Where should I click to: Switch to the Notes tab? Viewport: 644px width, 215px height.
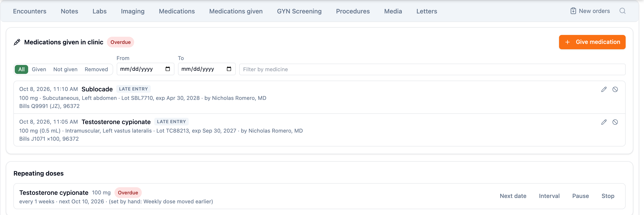point(69,11)
